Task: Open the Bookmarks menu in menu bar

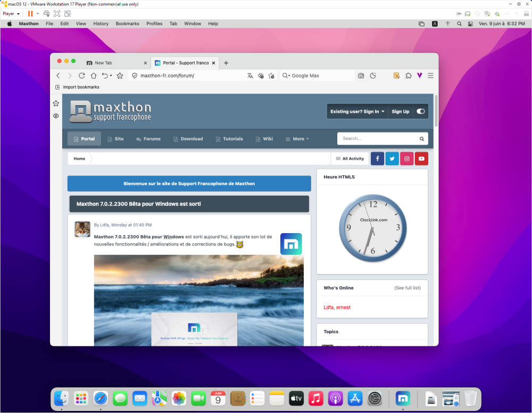Action: coord(127,23)
